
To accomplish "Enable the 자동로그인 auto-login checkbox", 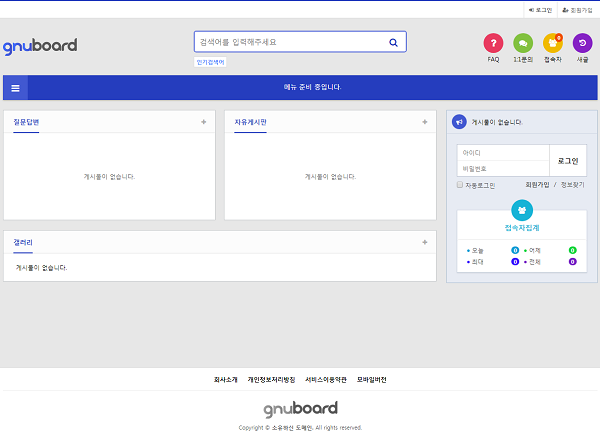I will coord(460,185).
